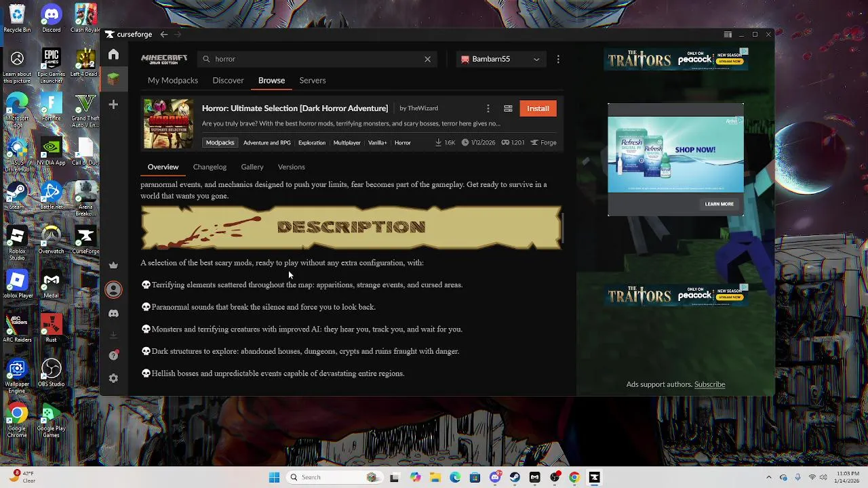The width and height of the screenshot is (868, 488).
Task: Open the Gallery tab
Action: 252,167
